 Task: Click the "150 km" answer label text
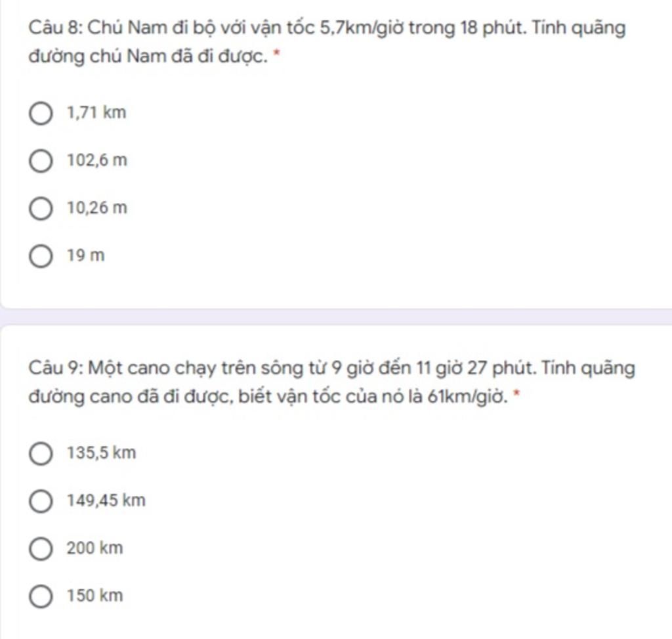[94, 596]
